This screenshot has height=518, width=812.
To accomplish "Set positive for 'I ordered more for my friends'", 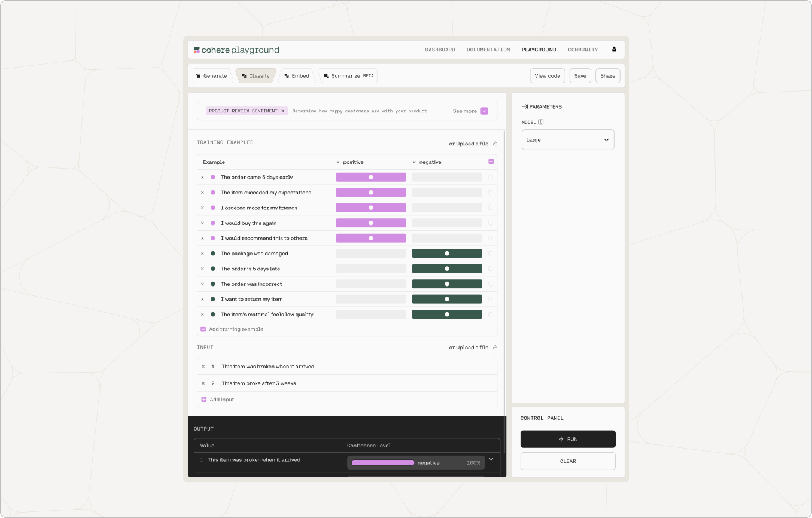I will click(x=371, y=208).
